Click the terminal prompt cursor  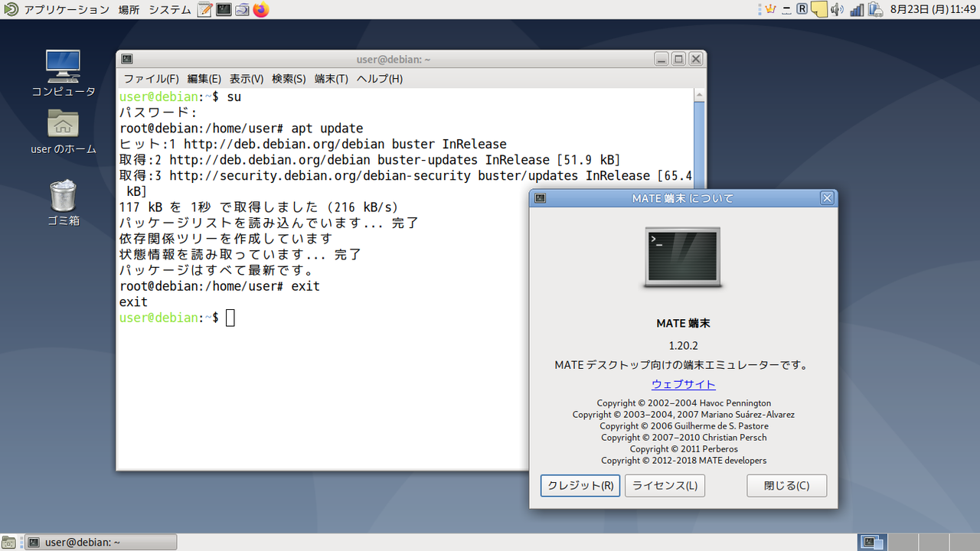point(230,318)
